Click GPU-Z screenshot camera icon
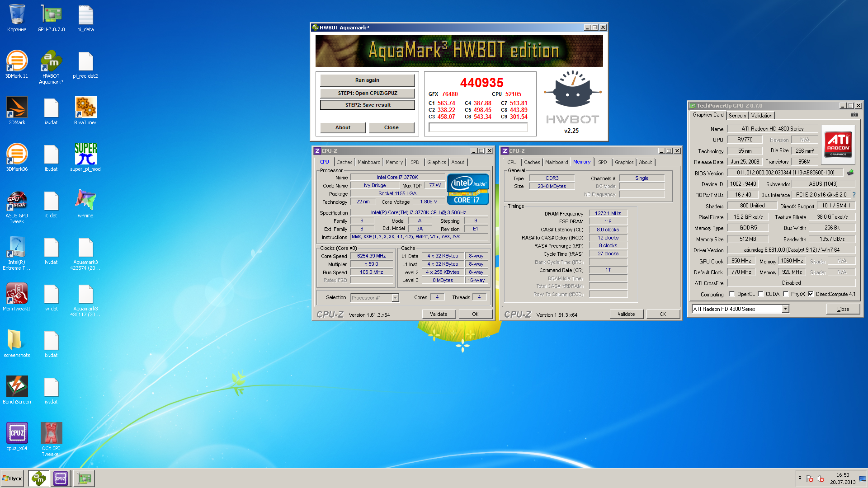868x488 pixels. tap(854, 115)
